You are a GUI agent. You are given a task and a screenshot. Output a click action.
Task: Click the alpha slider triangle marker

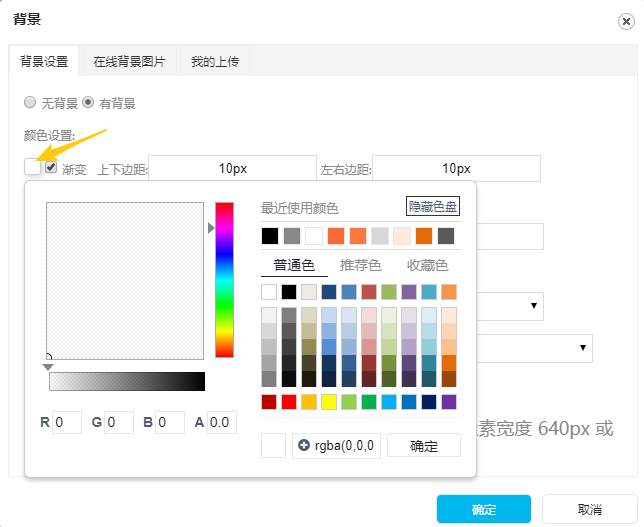pos(48,367)
